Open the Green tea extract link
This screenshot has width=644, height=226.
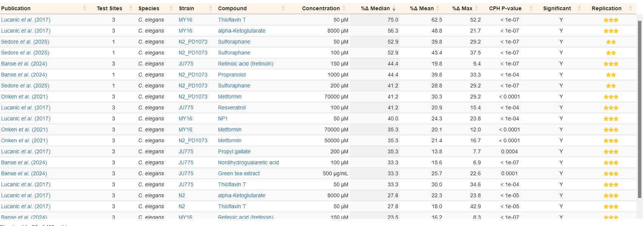click(239, 173)
